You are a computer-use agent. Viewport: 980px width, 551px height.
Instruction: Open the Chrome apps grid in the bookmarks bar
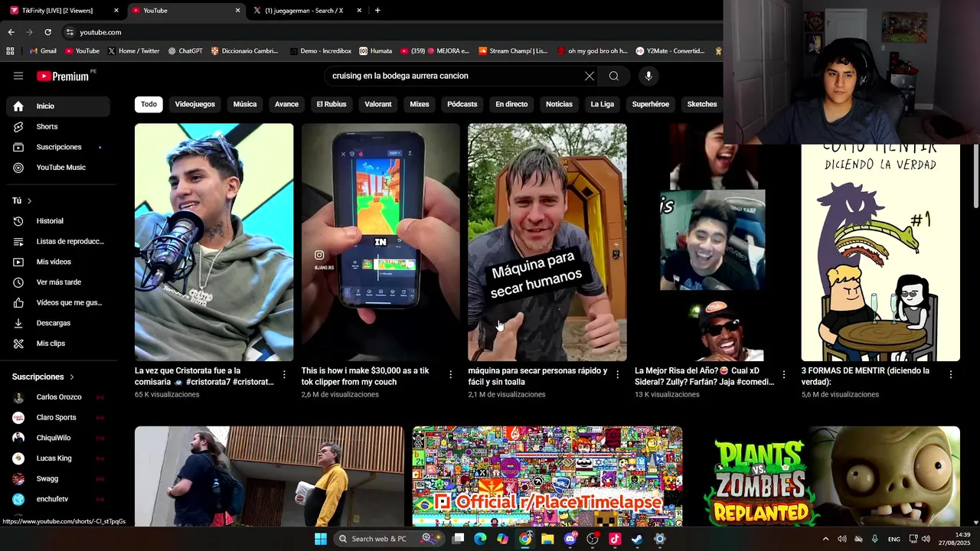10,51
